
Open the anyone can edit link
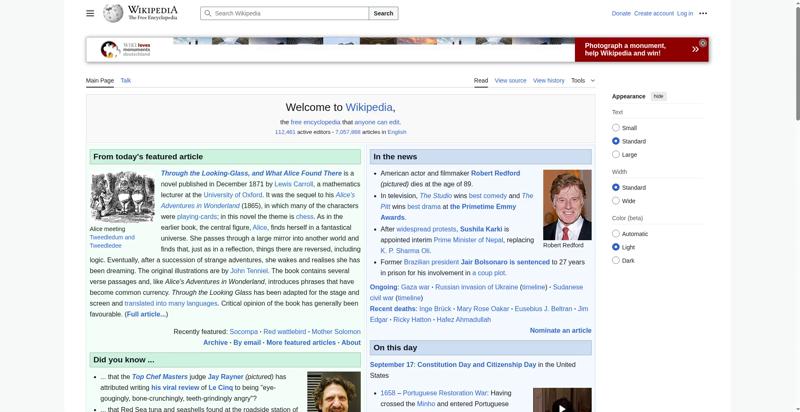click(377, 122)
